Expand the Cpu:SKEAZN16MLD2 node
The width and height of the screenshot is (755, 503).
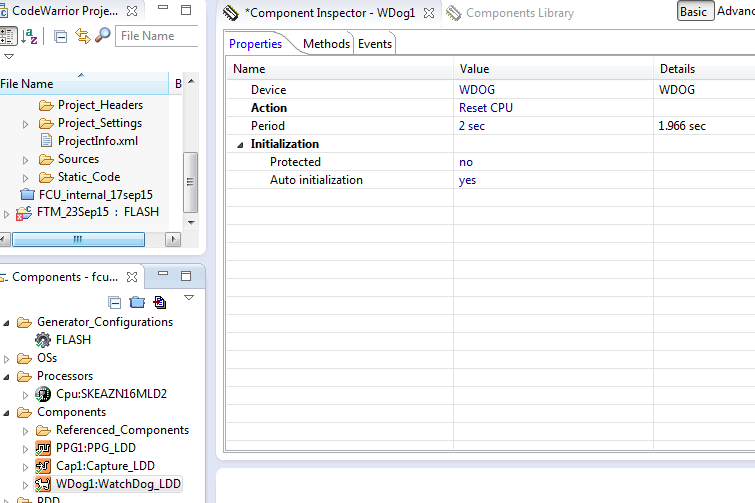pyautogui.click(x=26, y=395)
